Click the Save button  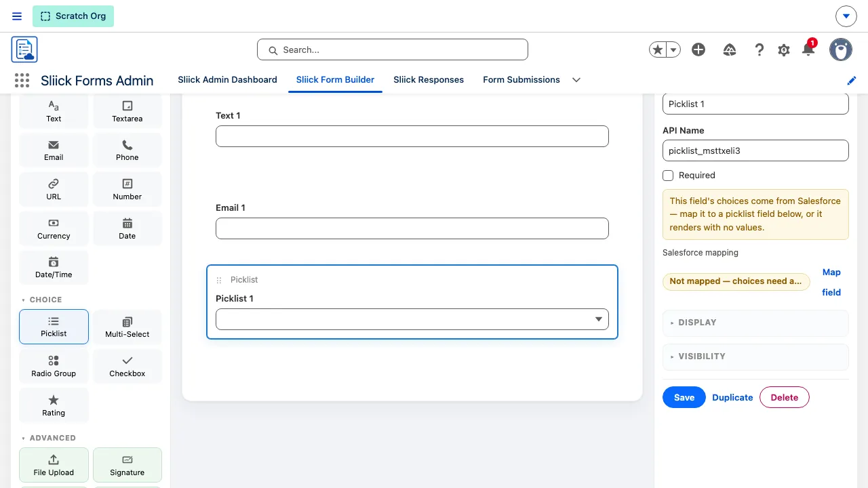click(684, 397)
